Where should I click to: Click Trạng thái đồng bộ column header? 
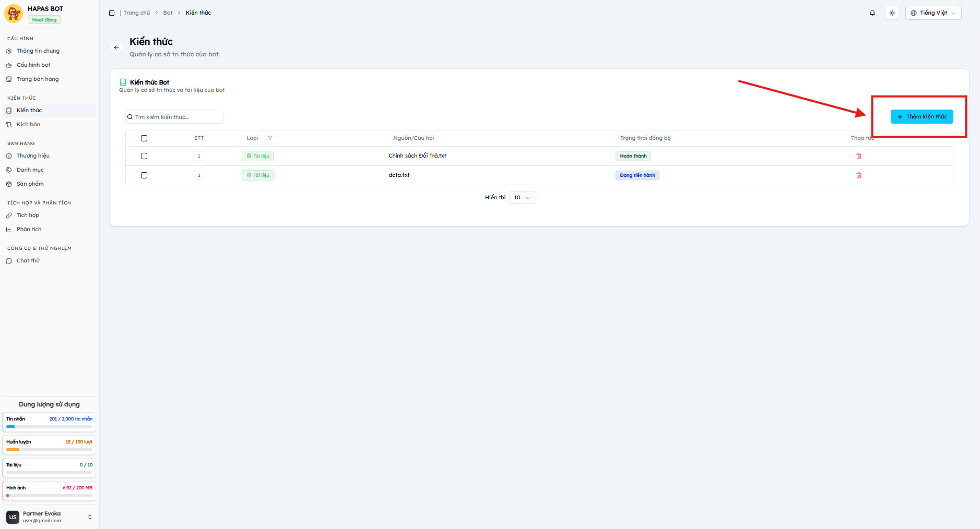click(645, 138)
